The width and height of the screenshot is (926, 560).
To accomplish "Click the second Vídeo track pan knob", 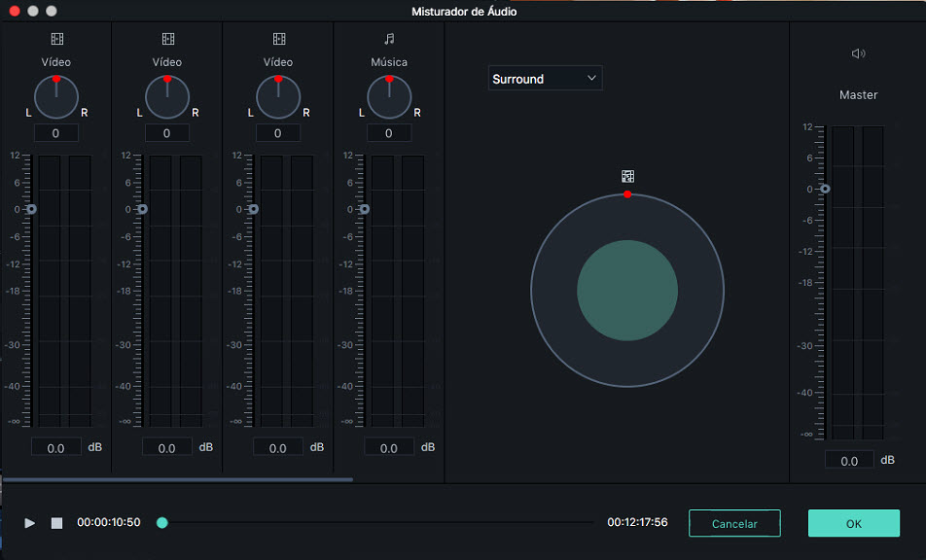I will point(167,97).
